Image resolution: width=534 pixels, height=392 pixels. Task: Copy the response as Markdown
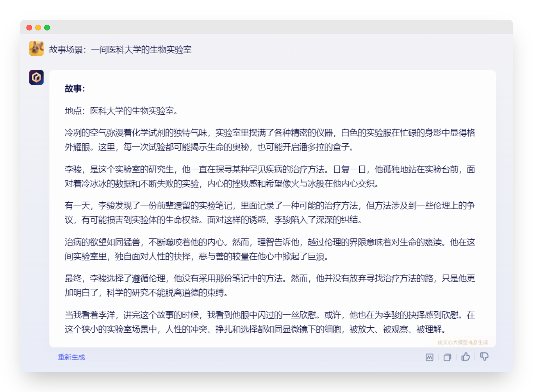(429, 357)
